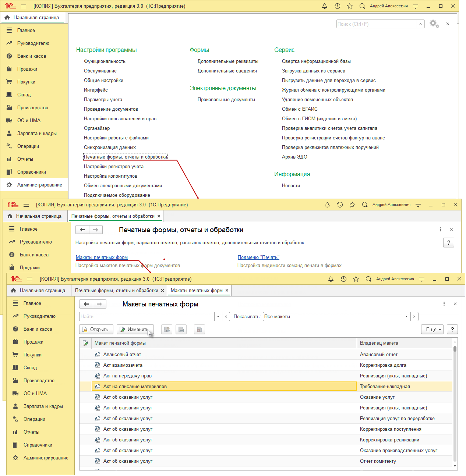Close the Макеты печатных форм tab with its x
The image size is (466, 476).
click(227, 290)
